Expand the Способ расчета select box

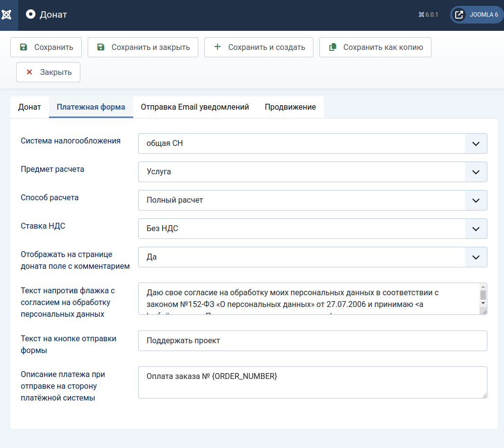pos(312,200)
